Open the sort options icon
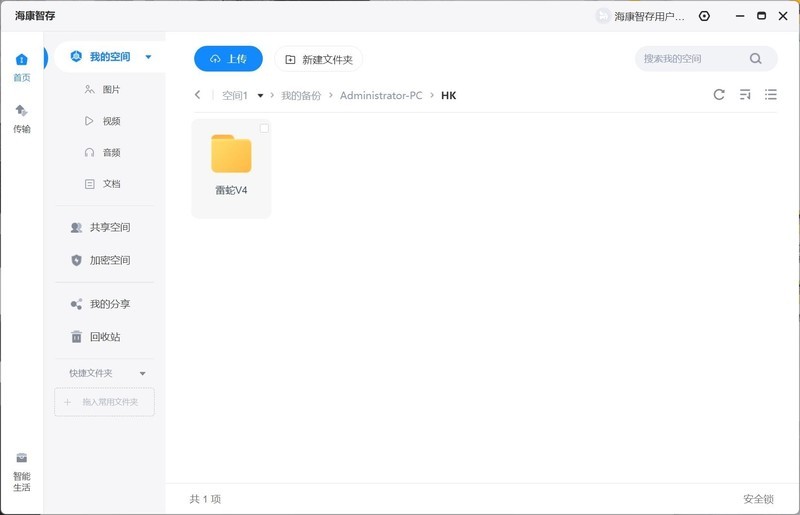The width and height of the screenshot is (800, 515). point(745,94)
